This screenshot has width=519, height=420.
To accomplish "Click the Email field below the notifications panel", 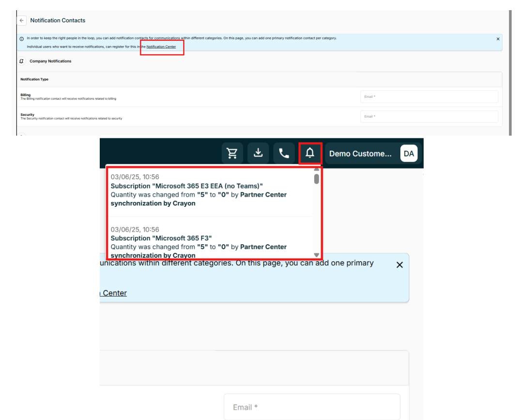I will 311,407.
